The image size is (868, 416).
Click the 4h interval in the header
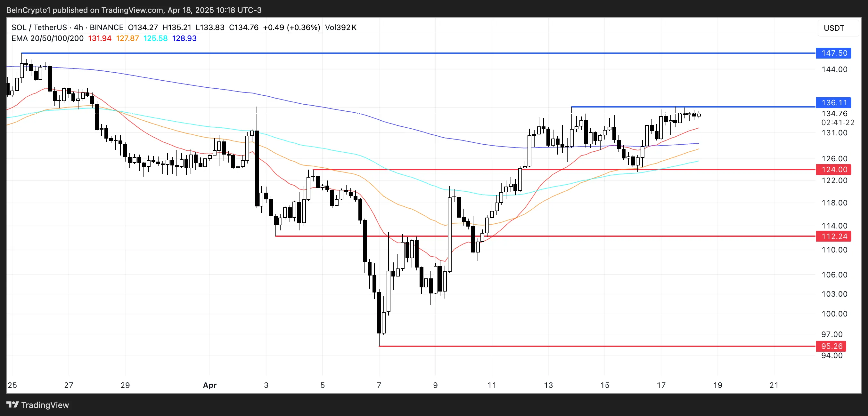78,28
